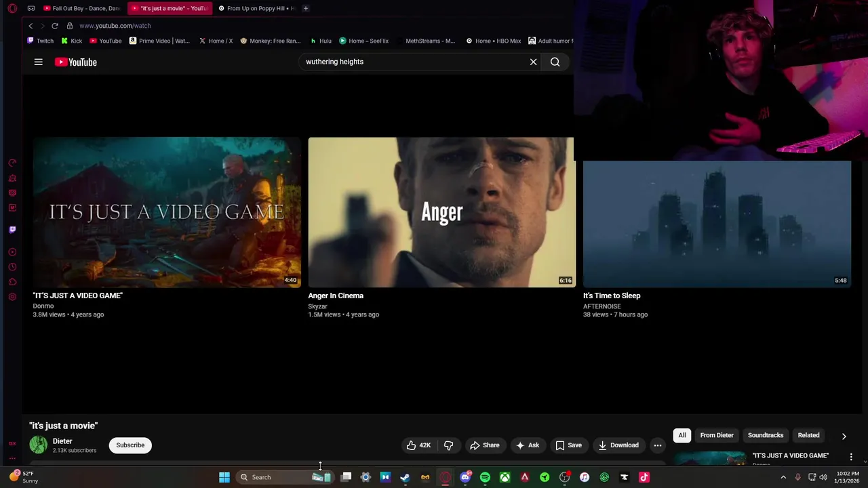Click the Ask button

pyautogui.click(x=528, y=445)
